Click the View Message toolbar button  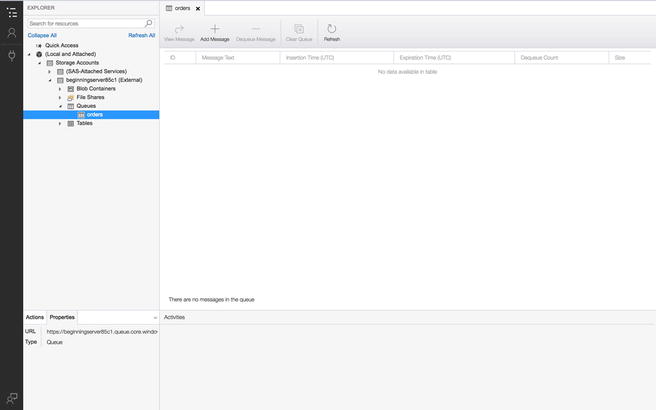[179, 33]
